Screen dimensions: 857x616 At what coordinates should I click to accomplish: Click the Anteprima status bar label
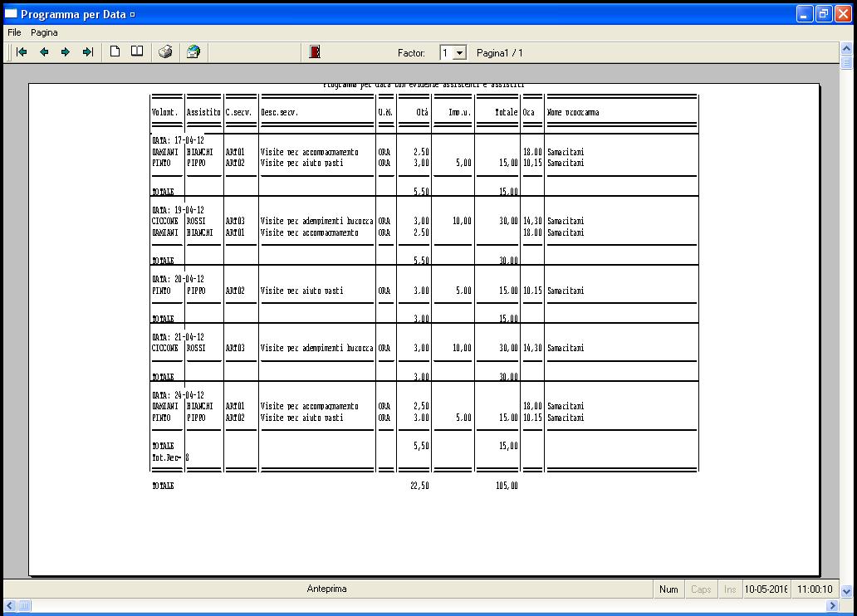(327, 589)
